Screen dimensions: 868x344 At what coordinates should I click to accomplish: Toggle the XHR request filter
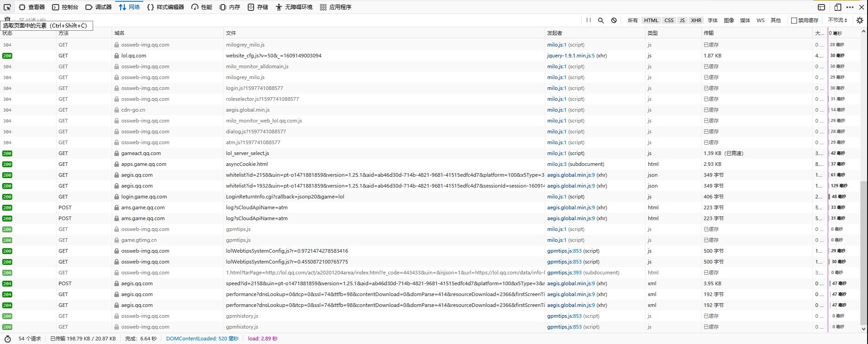(696, 20)
